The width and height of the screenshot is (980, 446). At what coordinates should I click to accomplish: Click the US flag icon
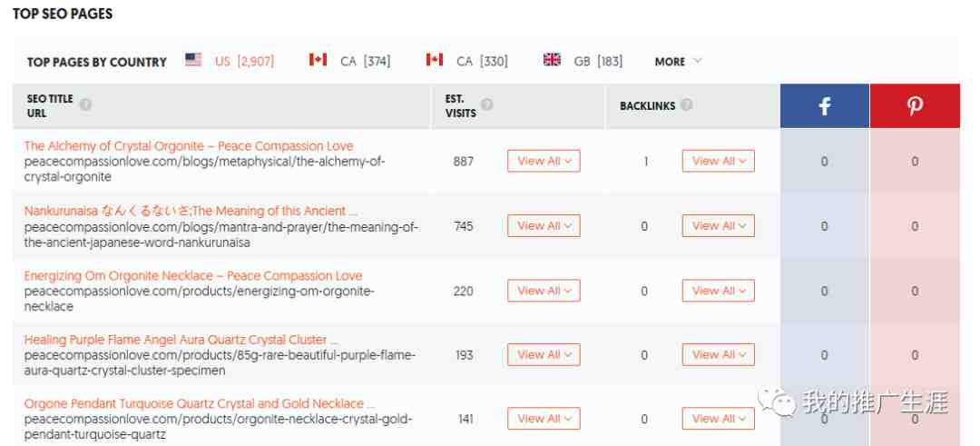[x=193, y=61]
